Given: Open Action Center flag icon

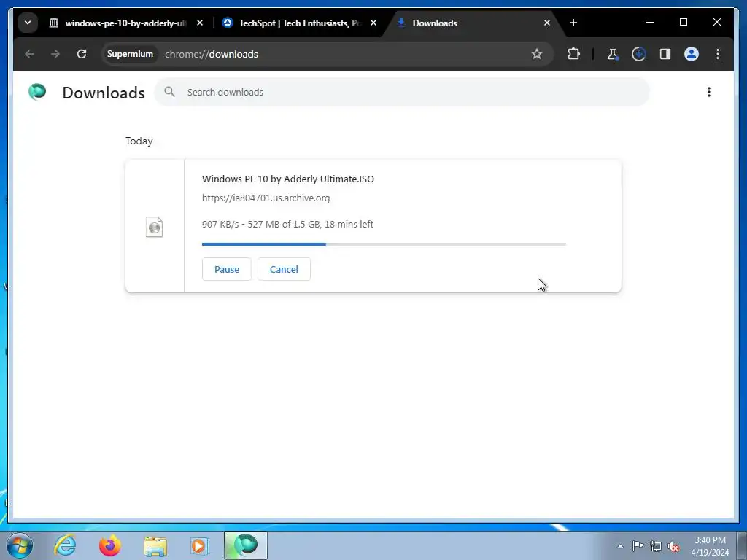Looking at the screenshot, I should 638,545.
